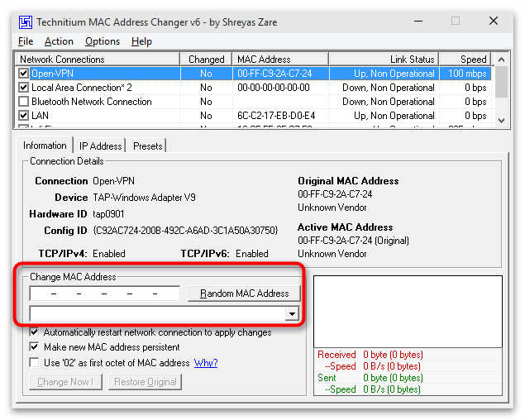Switch to the Presets tab
525x420 pixels.
coord(148,146)
